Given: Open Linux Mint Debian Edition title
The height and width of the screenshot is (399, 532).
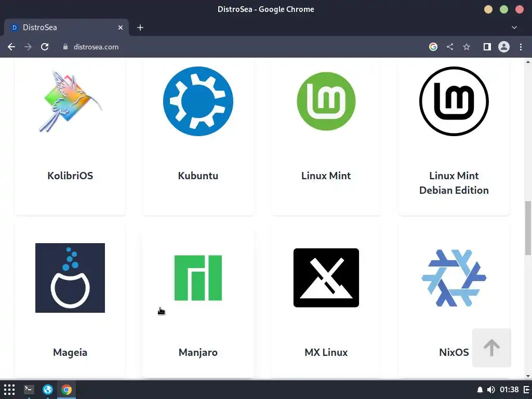Looking at the screenshot, I should tap(454, 183).
